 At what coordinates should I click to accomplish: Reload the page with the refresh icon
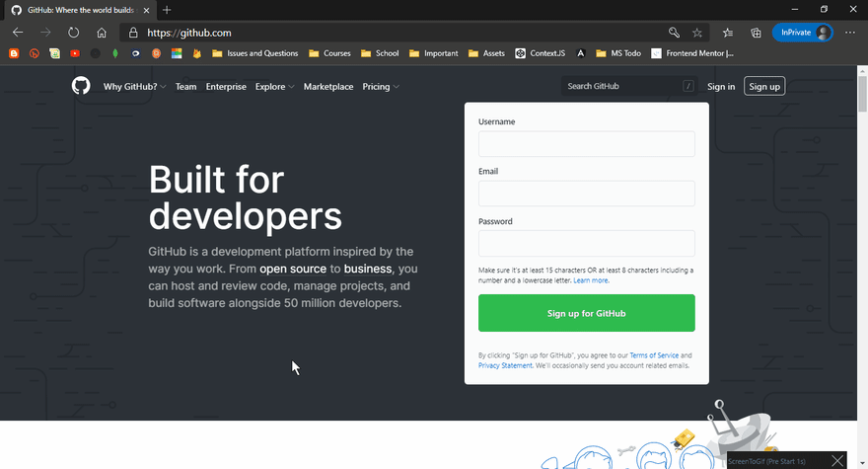74,33
